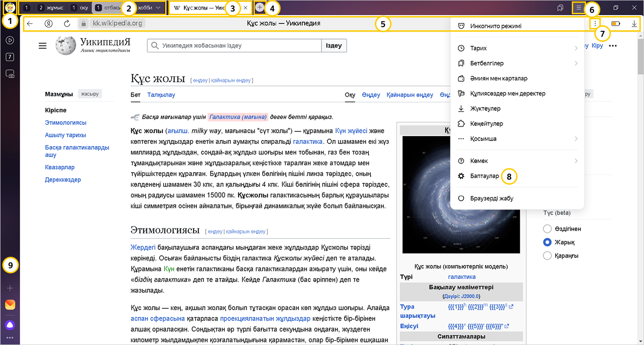This screenshot has height=345, width=644.
Task: Click the Alice assistant icon in sidebar
Action: click(10, 325)
